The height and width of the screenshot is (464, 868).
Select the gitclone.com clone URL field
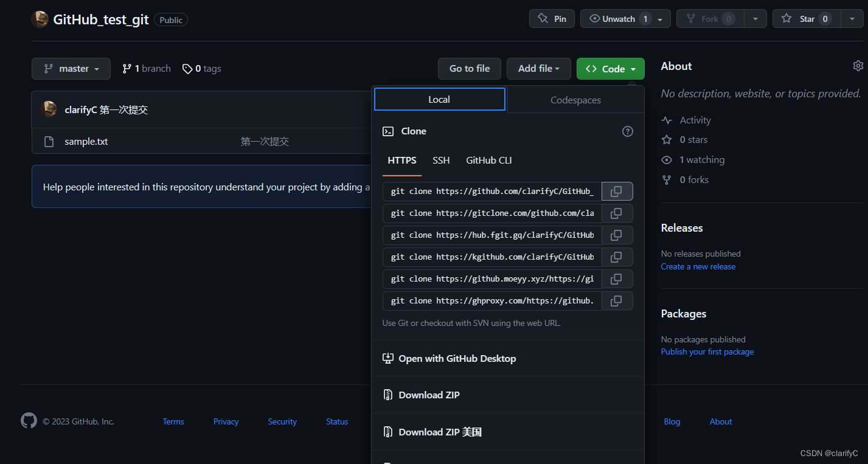click(492, 213)
